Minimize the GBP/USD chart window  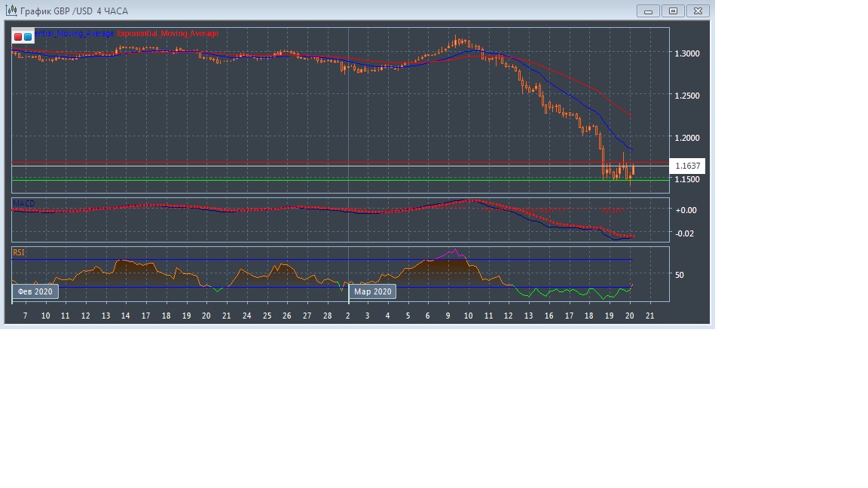click(648, 11)
